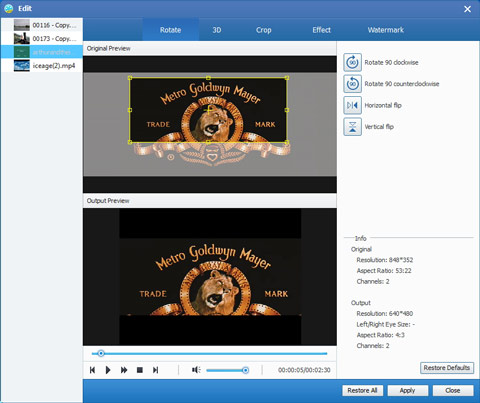Viewport: 480px width, 403px height.
Task: Click the crop frame left-middle handle
Action: coord(130,110)
